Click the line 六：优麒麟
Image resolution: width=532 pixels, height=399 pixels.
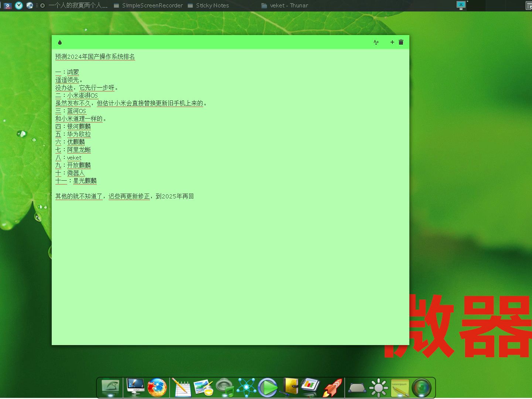pyautogui.click(x=70, y=142)
